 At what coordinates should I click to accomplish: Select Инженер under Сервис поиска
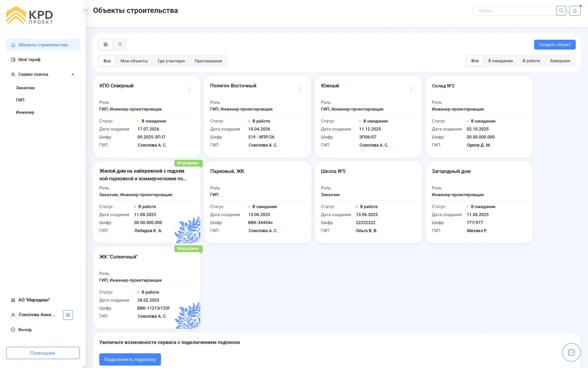25,112
